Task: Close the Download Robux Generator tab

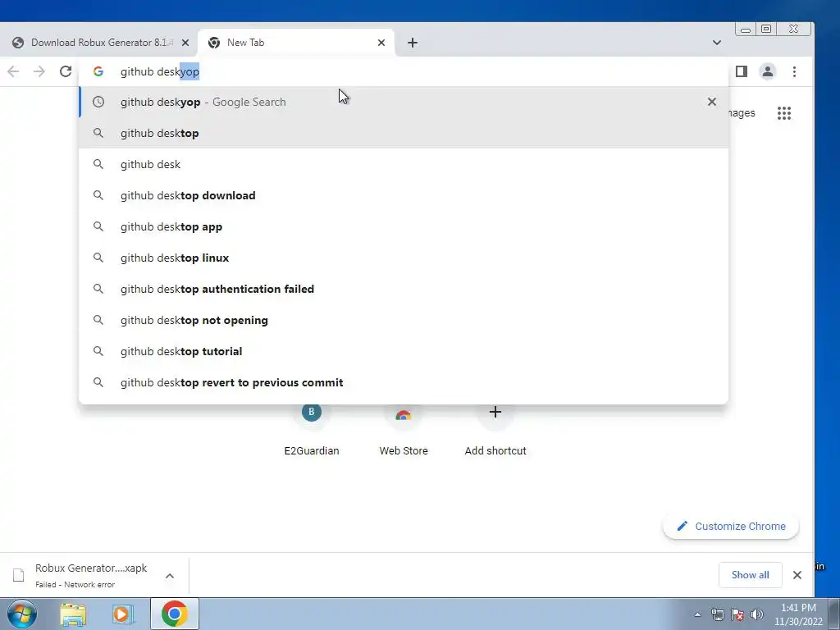Action: 185,43
